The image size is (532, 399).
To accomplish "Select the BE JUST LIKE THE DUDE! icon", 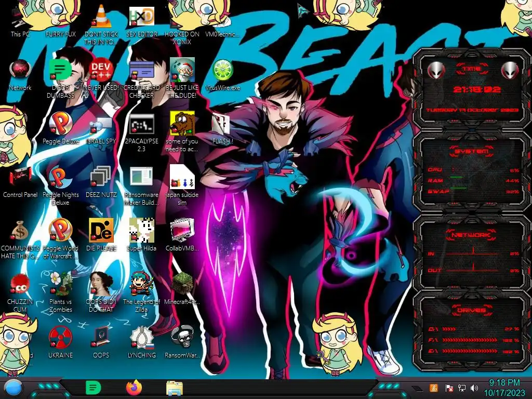I will 182,79.
